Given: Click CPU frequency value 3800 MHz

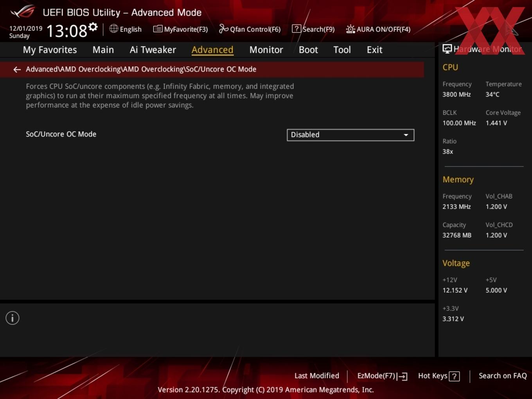Looking at the screenshot, I should 457,94.
